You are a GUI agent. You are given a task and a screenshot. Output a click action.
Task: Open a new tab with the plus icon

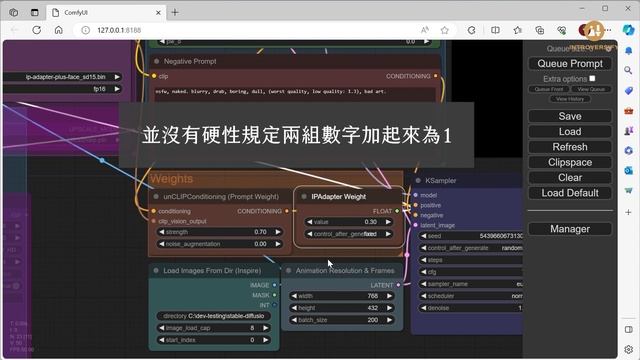(x=175, y=12)
